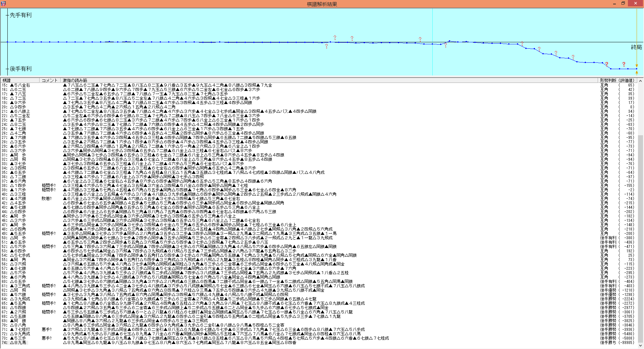Click the scrollbar up arrow

click(640, 81)
